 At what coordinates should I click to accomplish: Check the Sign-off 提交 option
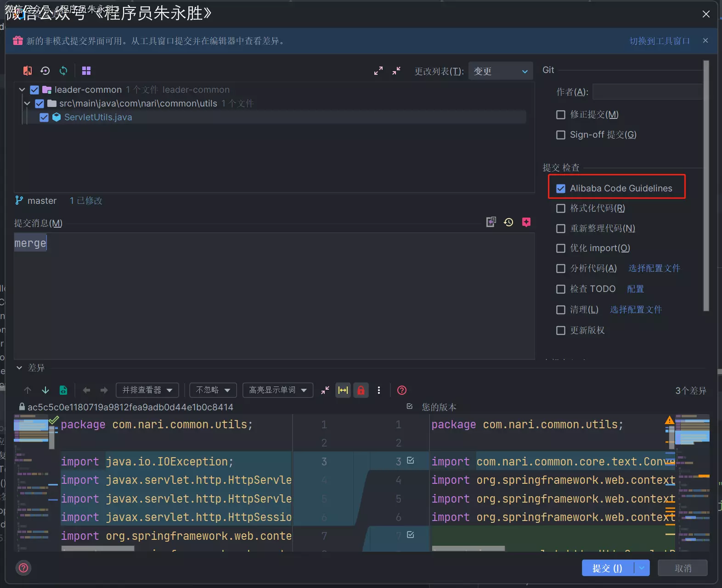561,135
